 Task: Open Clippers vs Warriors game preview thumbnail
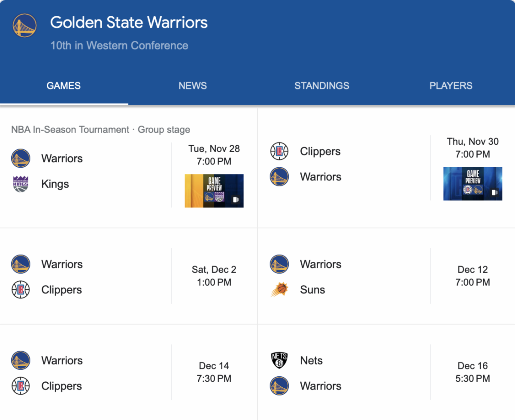coord(473,183)
